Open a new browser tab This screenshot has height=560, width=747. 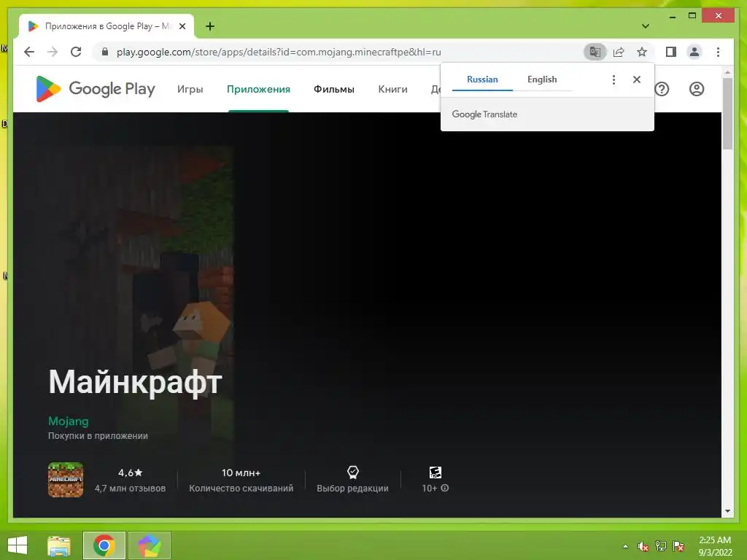[210, 26]
